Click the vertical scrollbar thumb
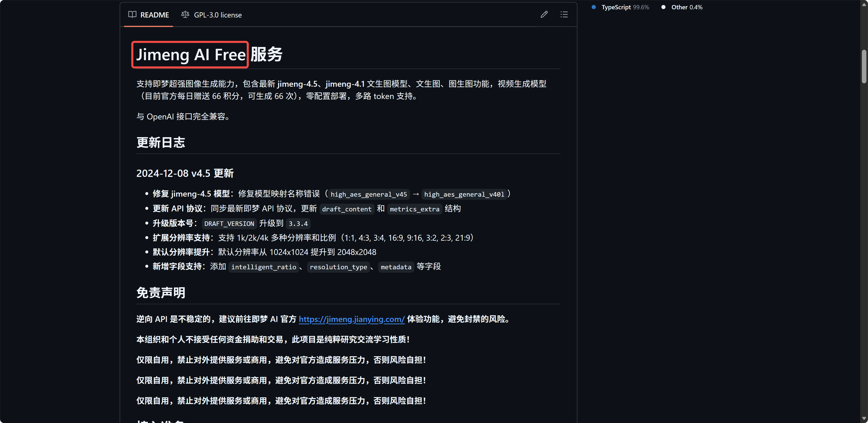This screenshot has height=423, width=868. [x=864, y=66]
